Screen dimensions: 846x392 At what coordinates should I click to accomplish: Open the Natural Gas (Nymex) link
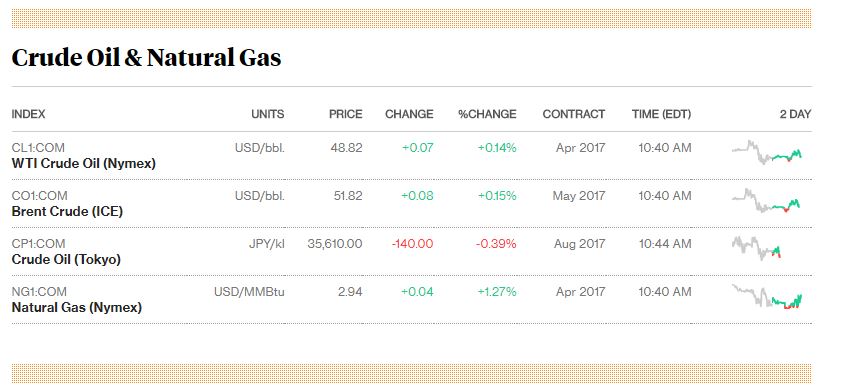pyautogui.click(x=77, y=307)
